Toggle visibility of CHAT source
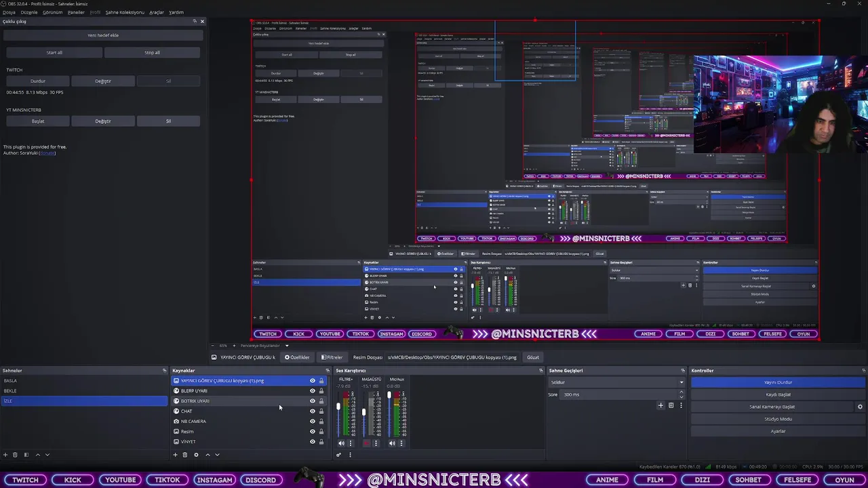This screenshot has width=868, height=488. [x=313, y=411]
